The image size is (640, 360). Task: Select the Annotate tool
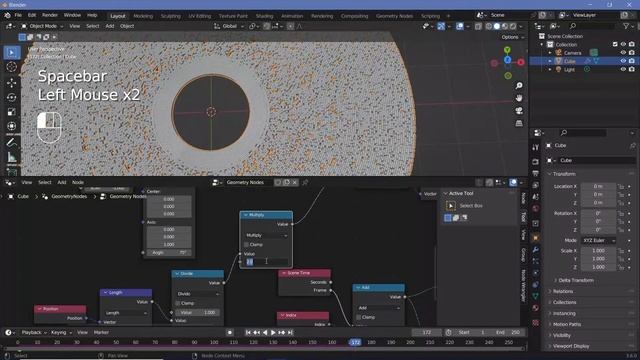(12, 143)
